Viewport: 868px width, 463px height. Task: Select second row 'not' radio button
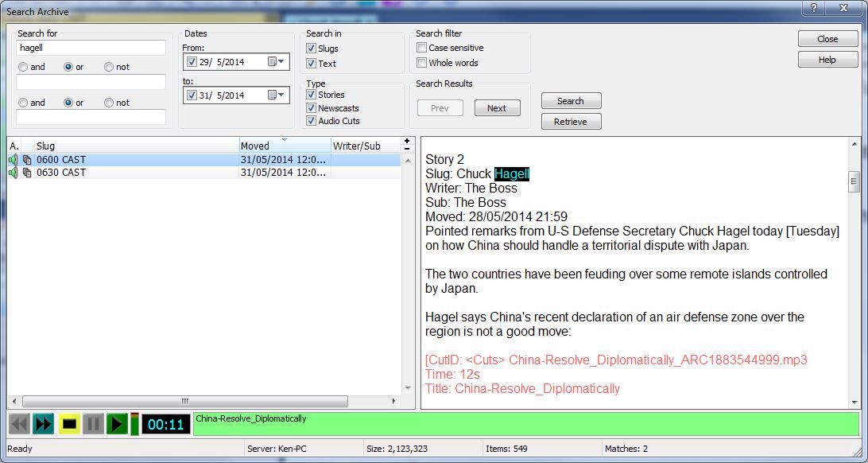[x=109, y=103]
